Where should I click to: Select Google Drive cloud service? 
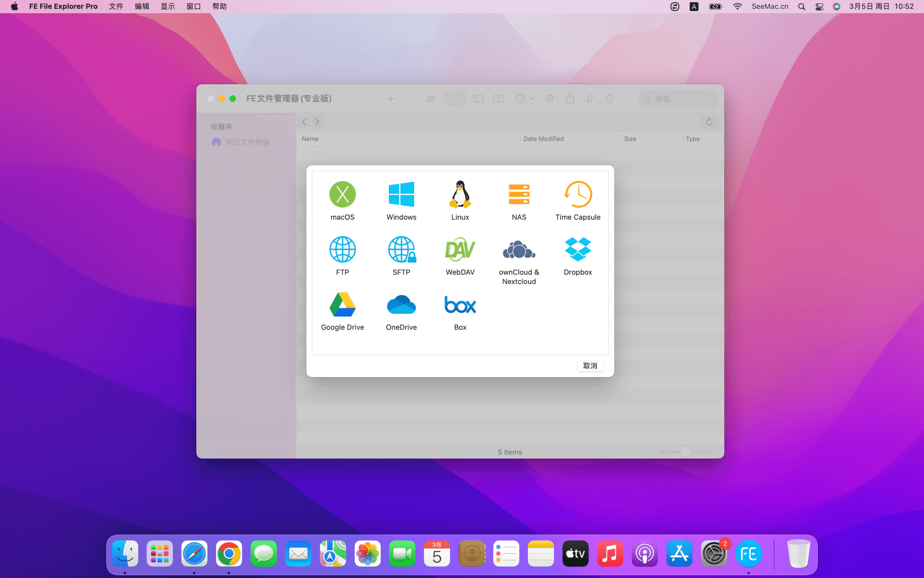click(x=342, y=305)
